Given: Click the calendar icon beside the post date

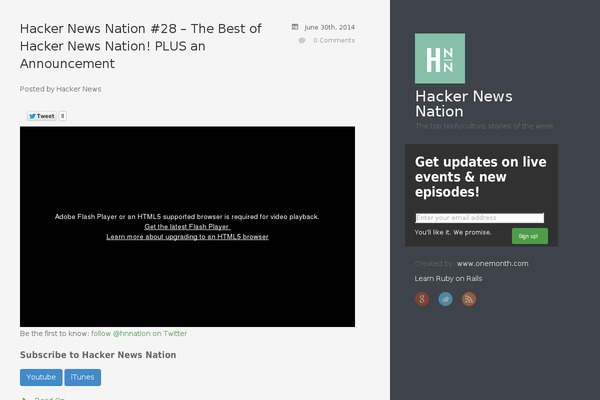Looking at the screenshot, I should pos(295,27).
